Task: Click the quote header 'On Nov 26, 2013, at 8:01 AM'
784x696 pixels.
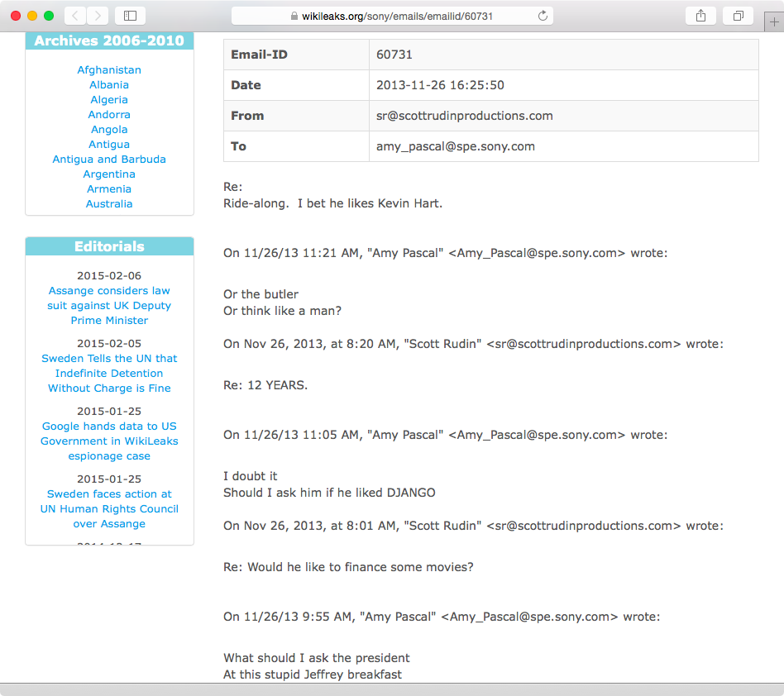Action: (x=474, y=526)
